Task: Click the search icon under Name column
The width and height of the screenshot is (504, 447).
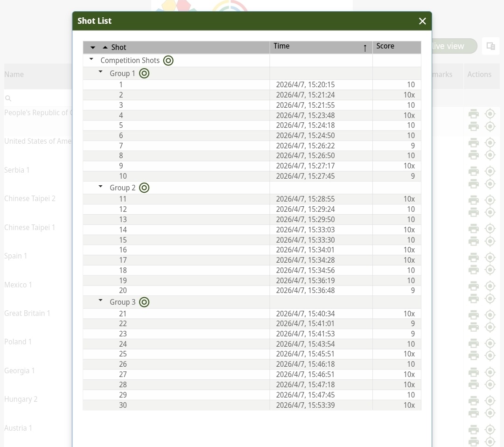Action: coord(8,98)
